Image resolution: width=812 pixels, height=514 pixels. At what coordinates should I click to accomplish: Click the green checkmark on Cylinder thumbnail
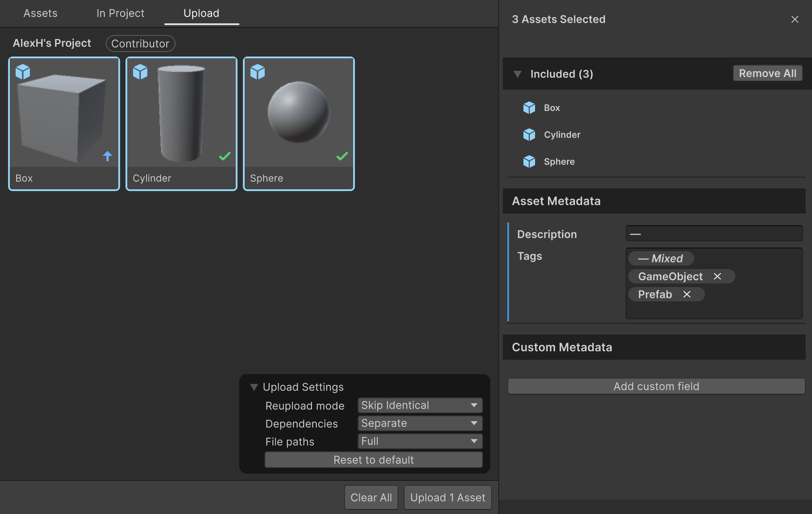click(x=225, y=156)
